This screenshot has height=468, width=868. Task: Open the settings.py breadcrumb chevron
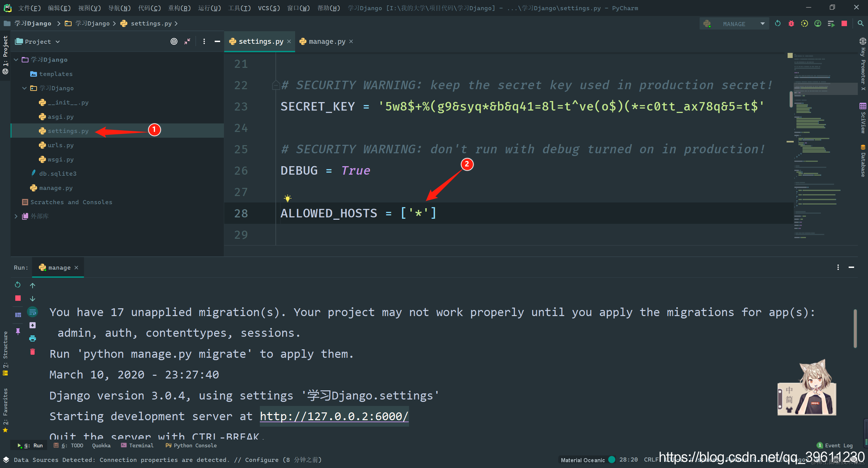176,23
